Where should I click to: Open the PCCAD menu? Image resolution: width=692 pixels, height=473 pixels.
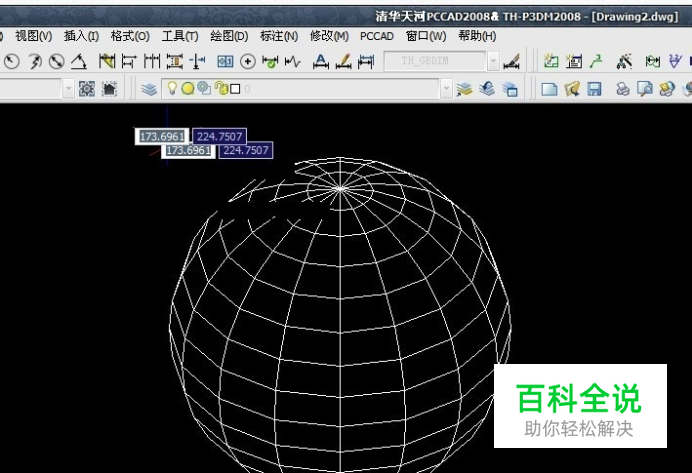(376, 36)
